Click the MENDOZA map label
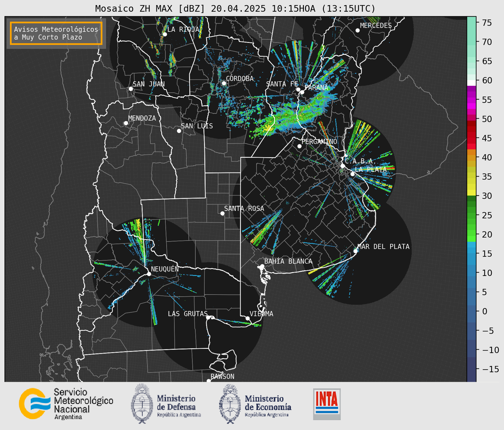Viewport: 504px width, 430px height. (x=142, y=118)
